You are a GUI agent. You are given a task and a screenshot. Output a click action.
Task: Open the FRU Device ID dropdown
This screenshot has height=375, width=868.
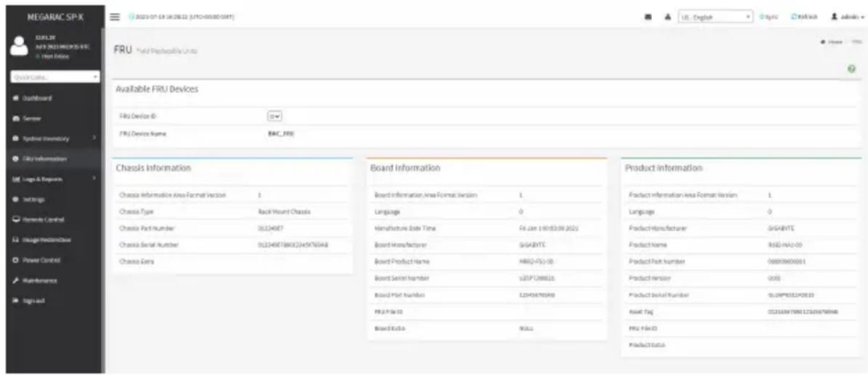[274, 117]
